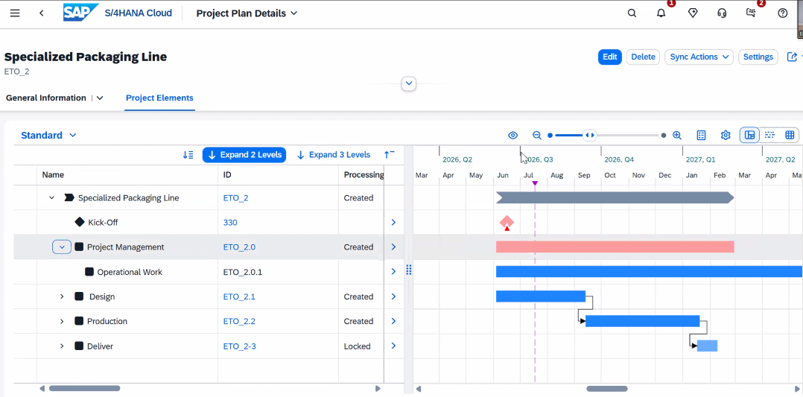Click the SAP logo
This screenshot has height=397, width=803.
point(80,13)
